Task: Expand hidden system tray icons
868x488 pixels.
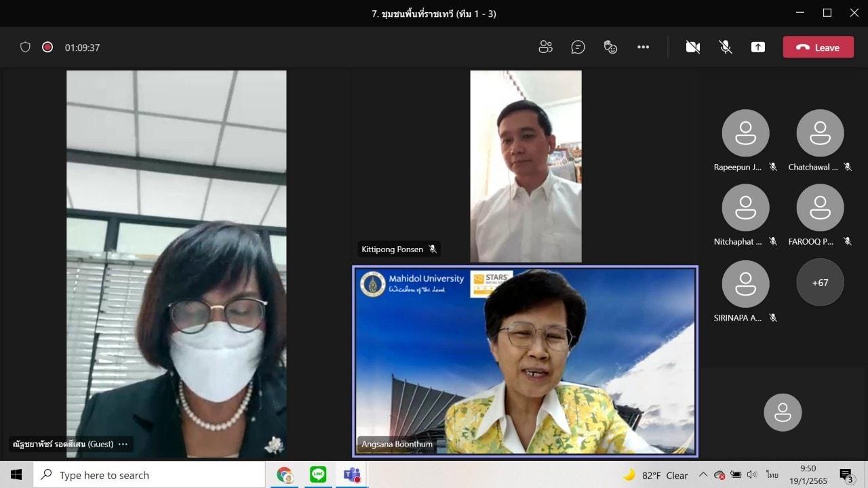Action: point(703,475)
